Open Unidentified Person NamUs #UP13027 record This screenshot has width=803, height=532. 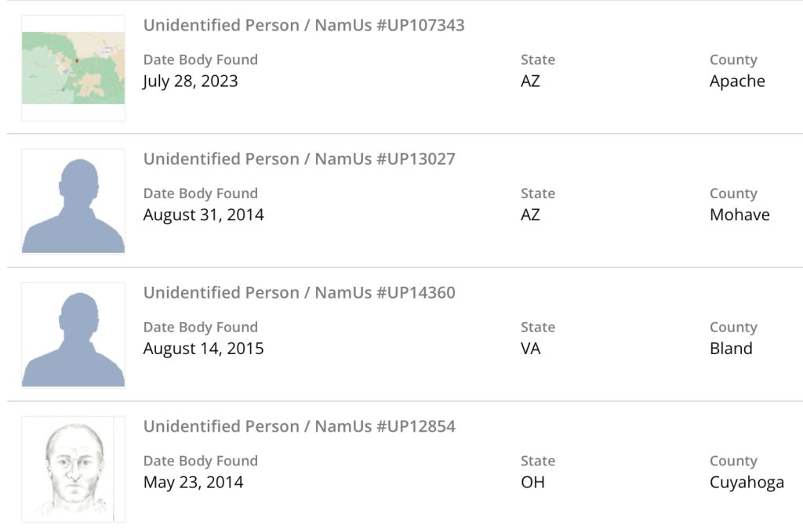click(299, 159)
